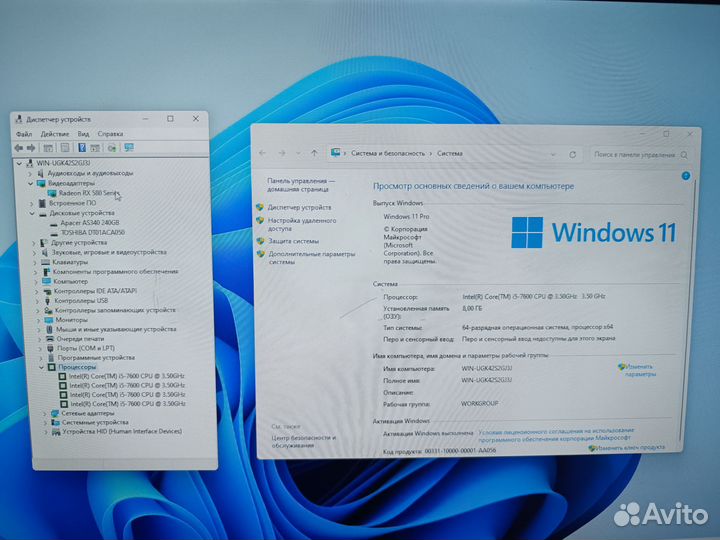Screen dimensions: 720x540
Task: Click the mouse icon of Мыши и иные указывающие устройства
Action: click(50, 330)
